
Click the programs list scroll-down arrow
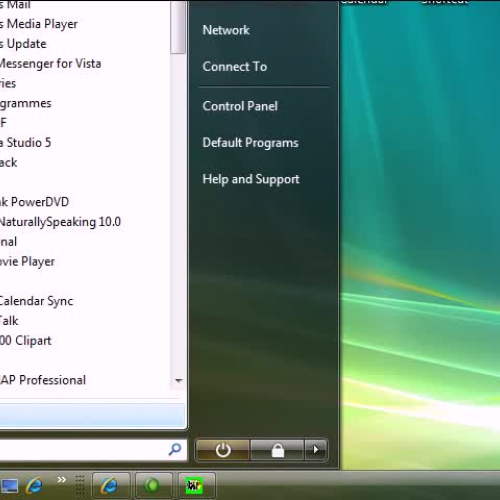[x=179, y=380]
